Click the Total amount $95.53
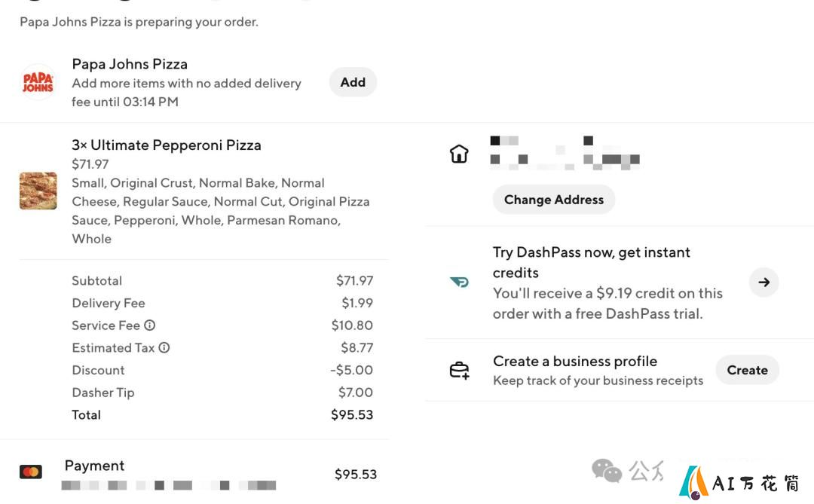Image resolution: width=814 pixels, height=504 pixels. [x=352, y=414]
